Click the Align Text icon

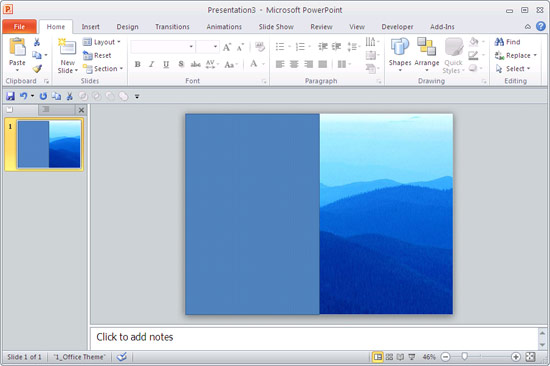(370, 55)
